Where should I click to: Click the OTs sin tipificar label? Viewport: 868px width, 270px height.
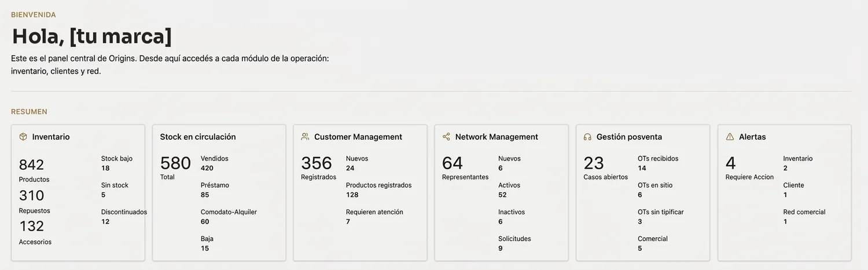pos(661,212)
